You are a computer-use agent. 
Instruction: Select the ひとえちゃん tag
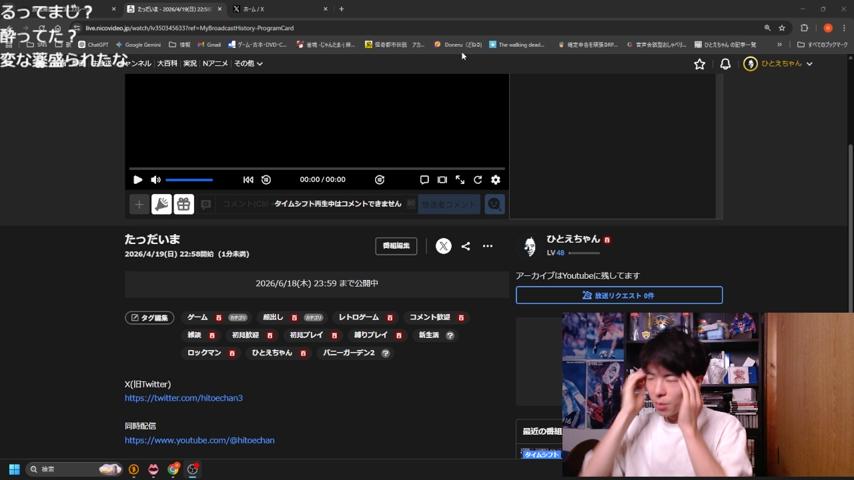[272, 353]
